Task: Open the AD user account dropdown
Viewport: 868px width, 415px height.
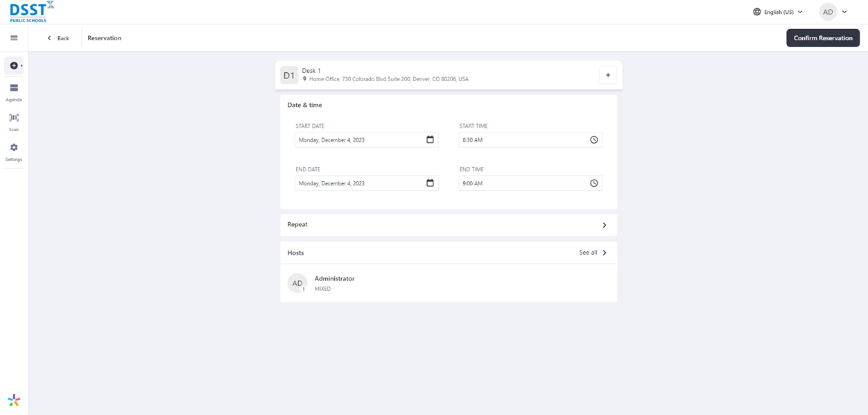Action: 834,12
